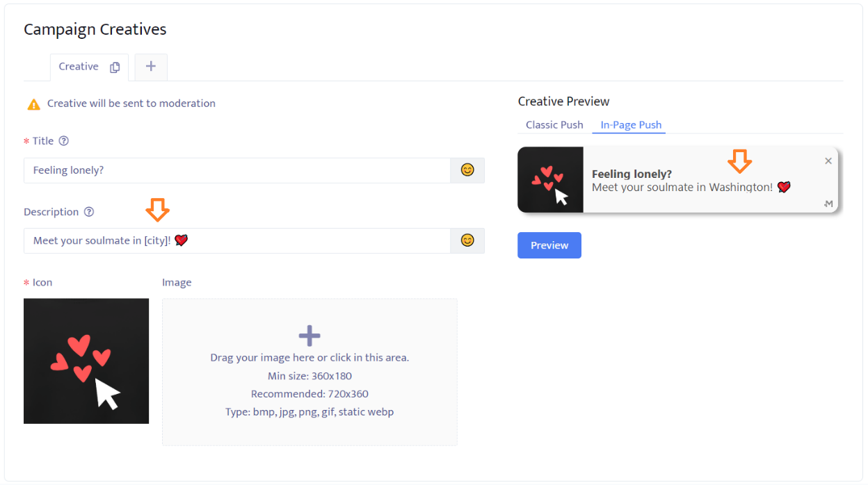
Task: Open the help tooltip next to Description
Action: (x=89, y=212)
